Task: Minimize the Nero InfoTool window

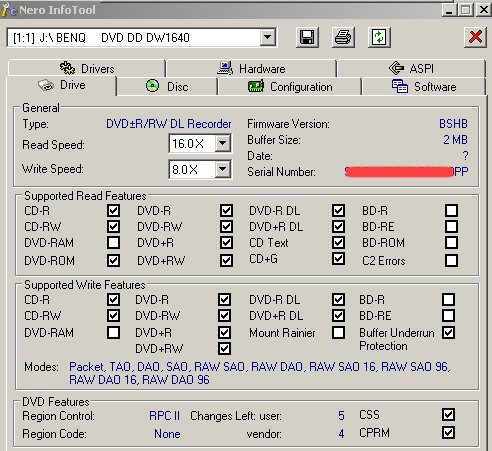Action: coord(449,10)
